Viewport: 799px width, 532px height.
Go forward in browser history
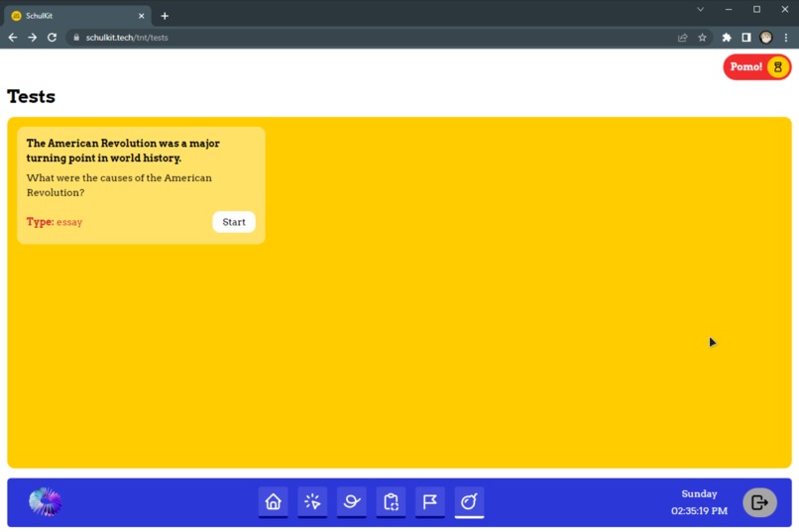point(32,38)
